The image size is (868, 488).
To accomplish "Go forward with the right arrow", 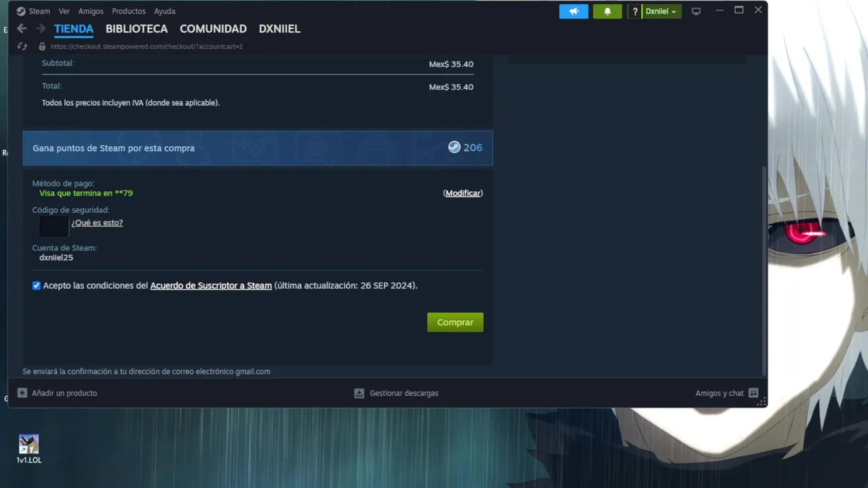I will click(41, 28).
